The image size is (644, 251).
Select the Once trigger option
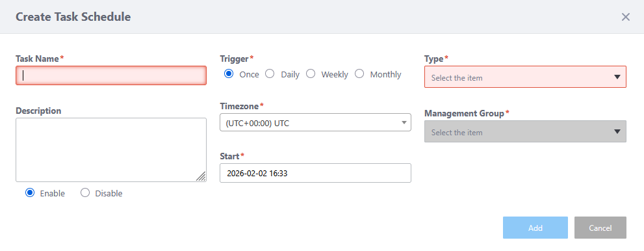pos(229,74)
